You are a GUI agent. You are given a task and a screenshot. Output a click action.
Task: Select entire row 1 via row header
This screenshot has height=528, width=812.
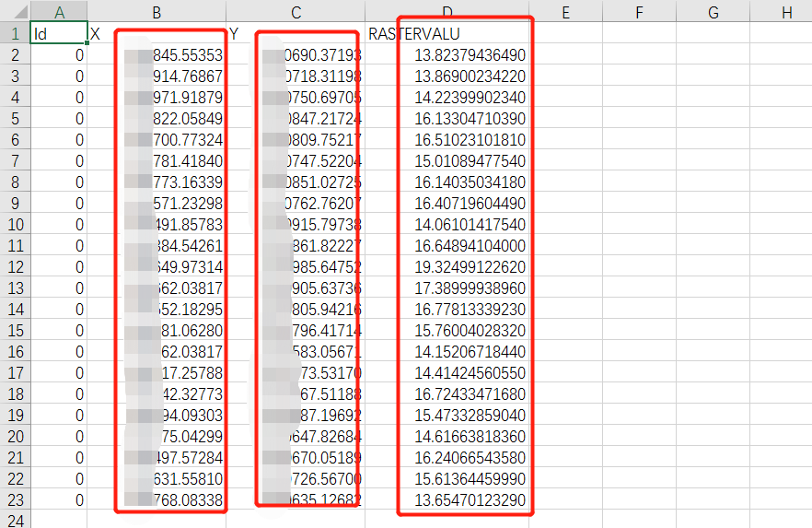coord(15,34)
